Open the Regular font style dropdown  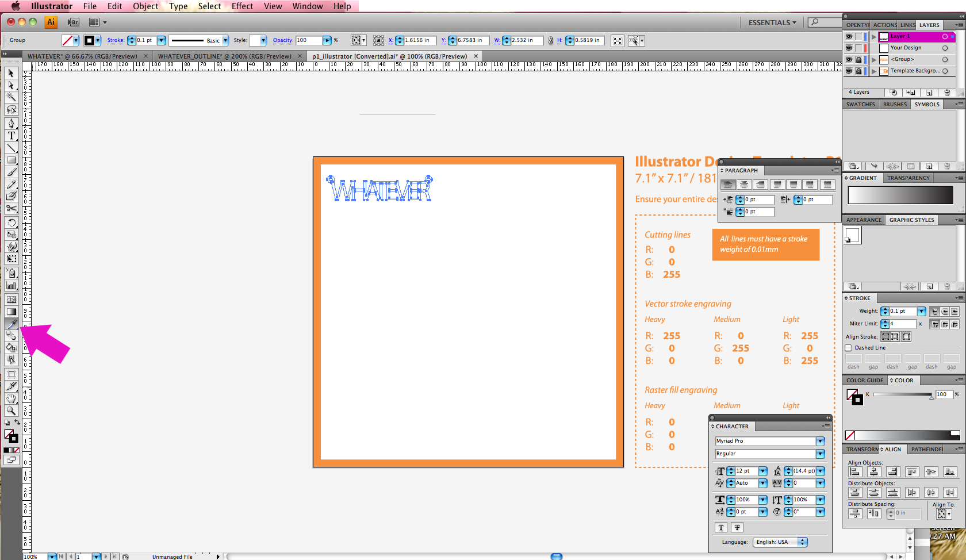pos(821,454)
